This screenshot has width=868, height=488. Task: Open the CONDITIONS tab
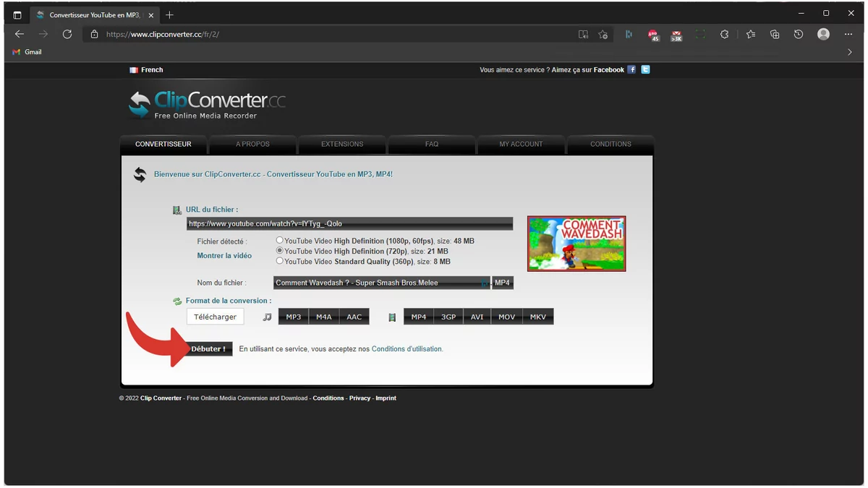click(610, 144)
